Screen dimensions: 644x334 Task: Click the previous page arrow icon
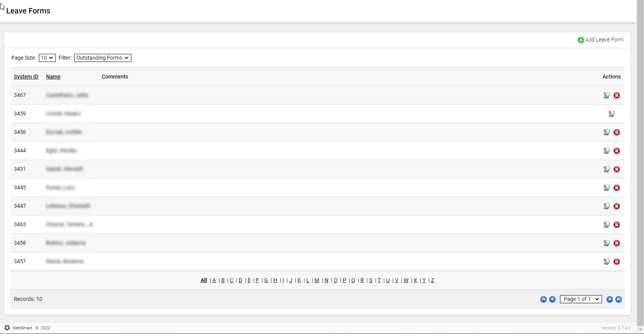click(x=552, y=299)
